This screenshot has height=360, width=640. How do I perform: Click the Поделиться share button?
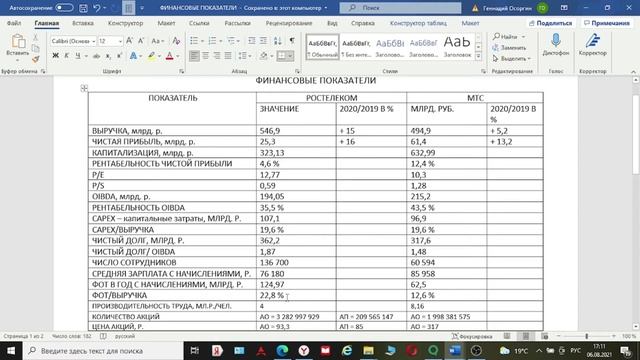coord(550,23)
